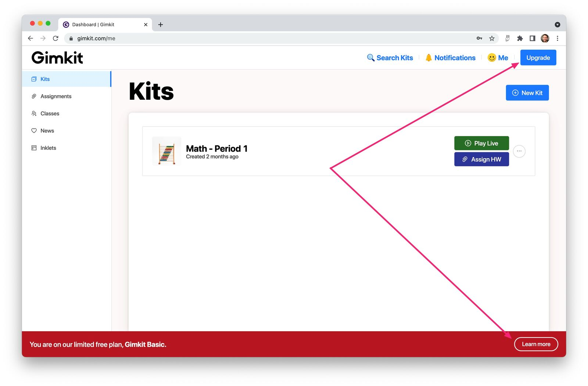The image size is (588, 386).
Task: Open the Inklets sidebar section
Action: 66,148
